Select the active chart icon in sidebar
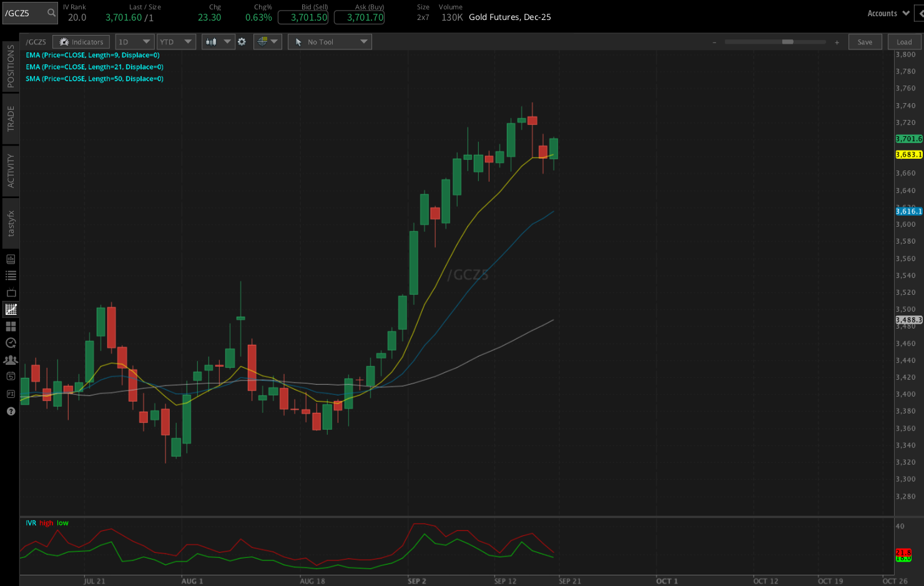The image size is (924, 586). pos(10,309)
